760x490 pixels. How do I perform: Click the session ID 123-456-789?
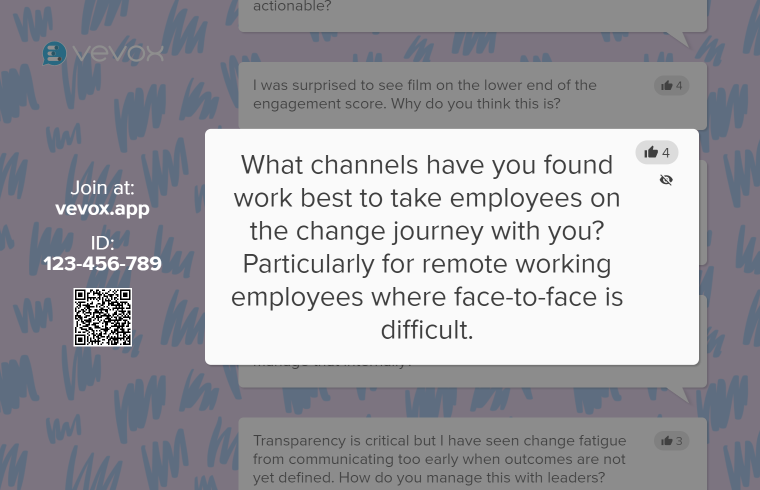(x=102, y=264)
